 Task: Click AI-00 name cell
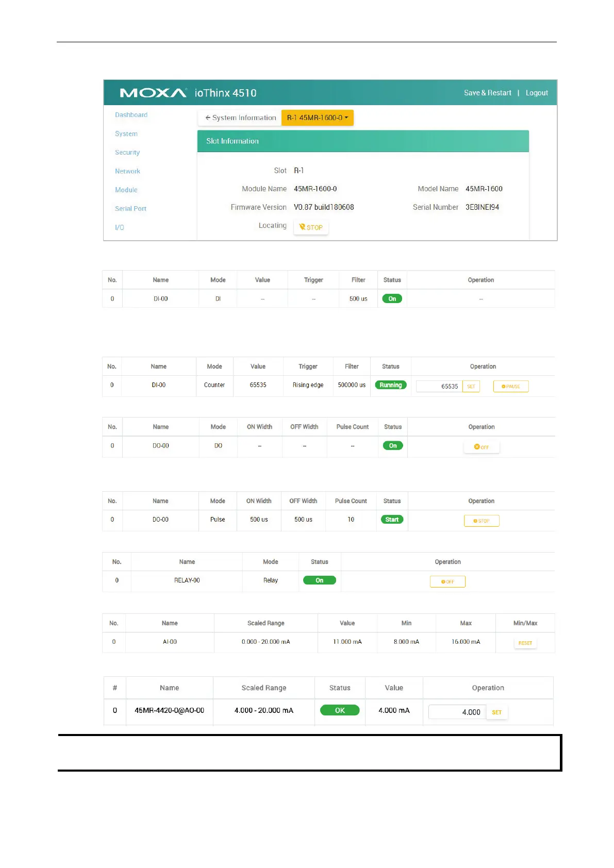click(170, 642)
